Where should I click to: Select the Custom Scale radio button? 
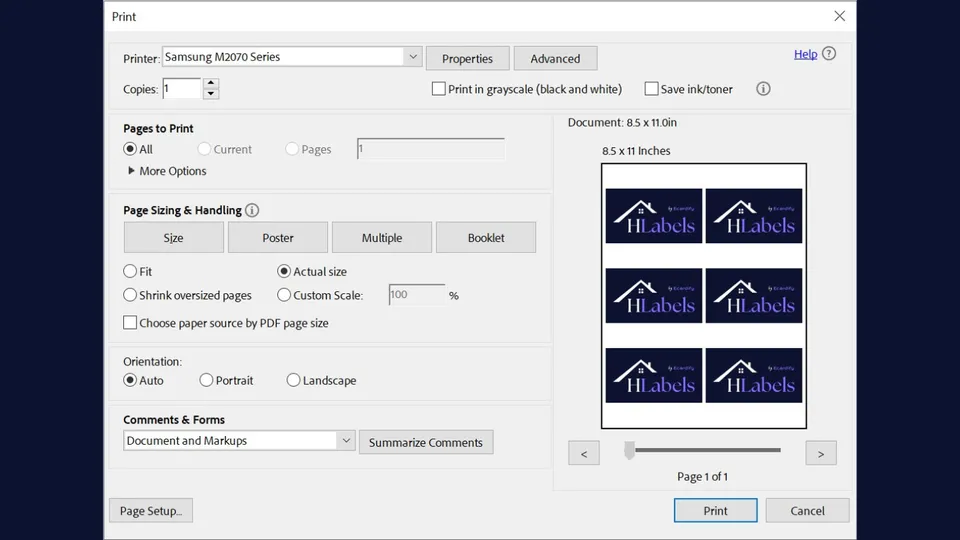pos(283,295)
